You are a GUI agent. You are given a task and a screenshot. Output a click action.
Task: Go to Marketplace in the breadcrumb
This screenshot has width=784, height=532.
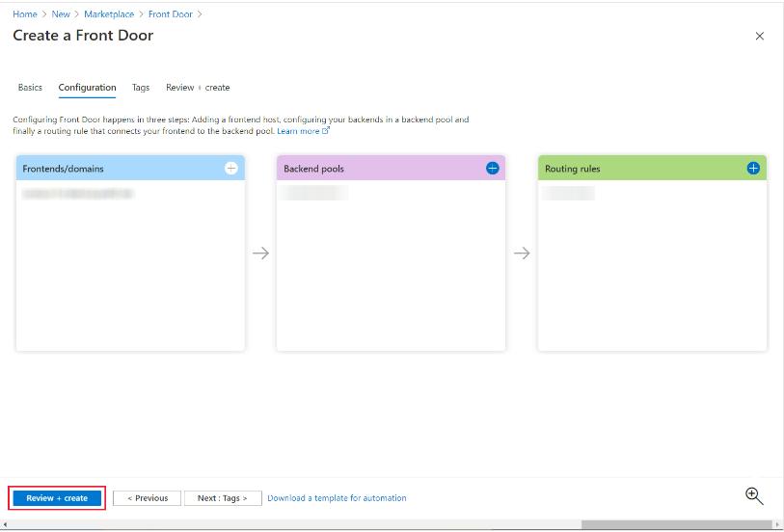pos(109,14)
